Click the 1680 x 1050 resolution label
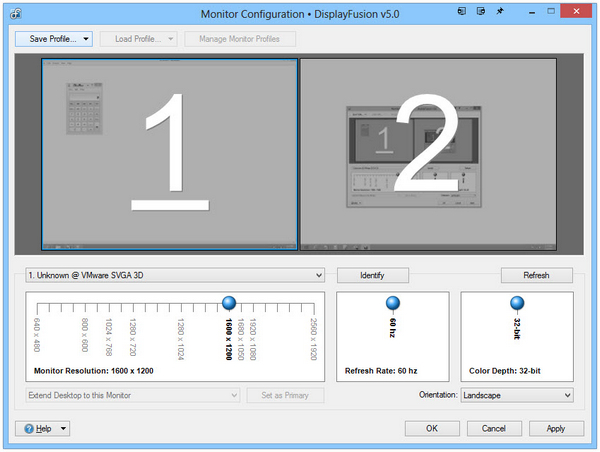600x452 pixels. coord(241,339)
